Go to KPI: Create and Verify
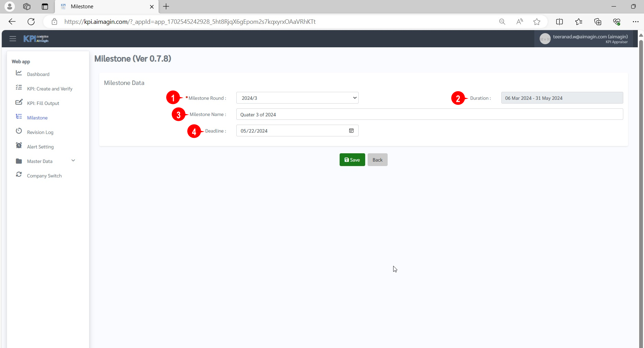The image size is (644, 348). click(x=50, y=89)
